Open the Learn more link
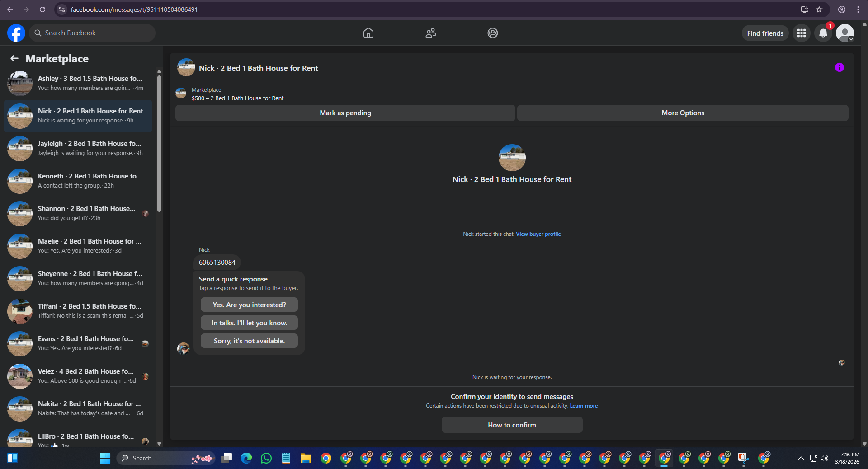 584,406
